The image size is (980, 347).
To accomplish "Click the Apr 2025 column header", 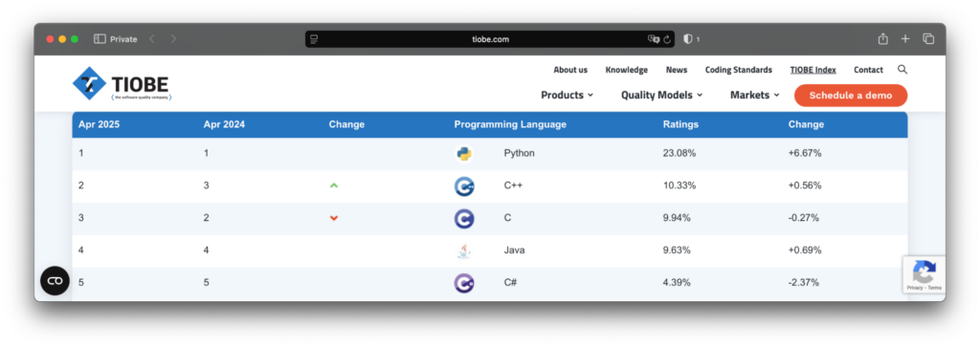I will [x=99, y=124].
